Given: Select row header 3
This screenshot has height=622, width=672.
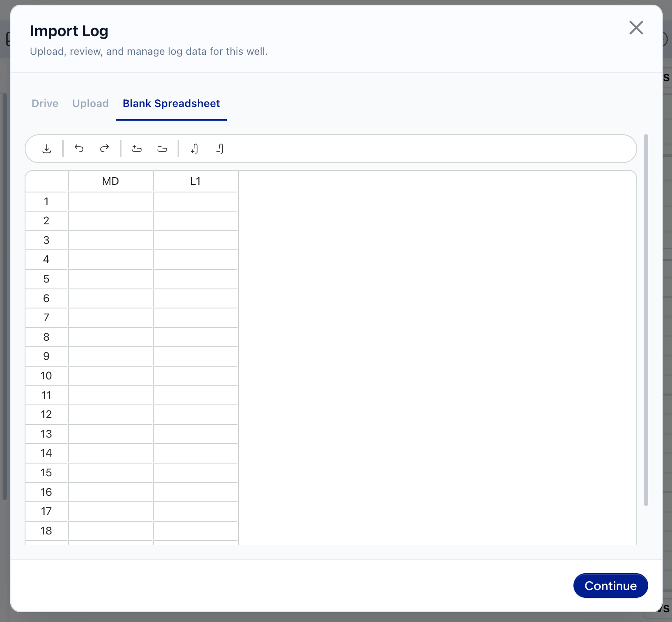Looking at the screenshot, I should [x=47, y=240].
